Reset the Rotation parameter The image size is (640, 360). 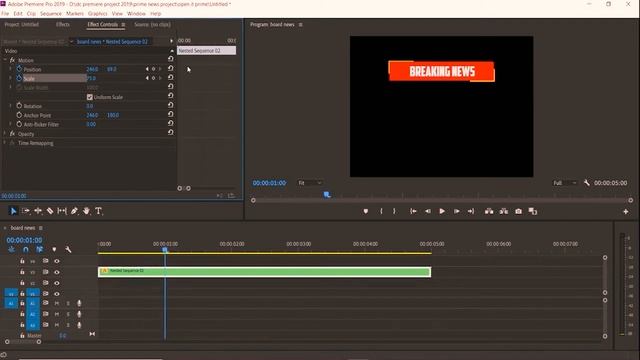(x=171, y=106)
